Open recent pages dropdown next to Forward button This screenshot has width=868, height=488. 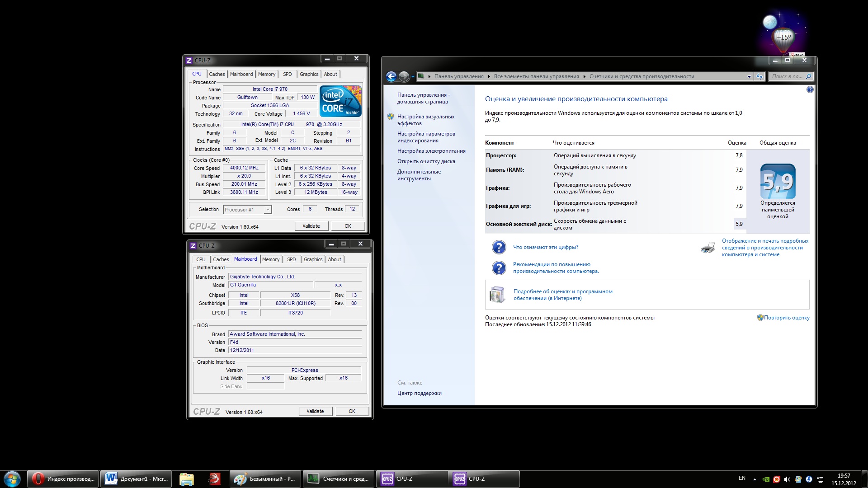tap(413, 77)
